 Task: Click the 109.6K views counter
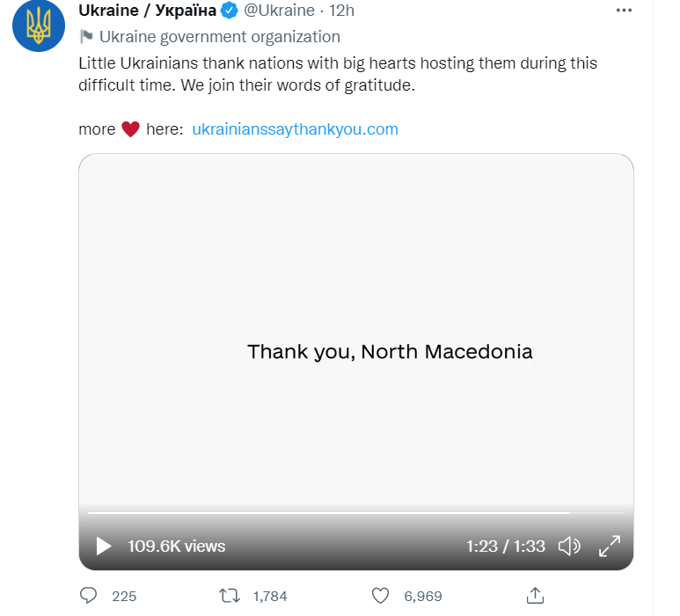coord(177,546)
